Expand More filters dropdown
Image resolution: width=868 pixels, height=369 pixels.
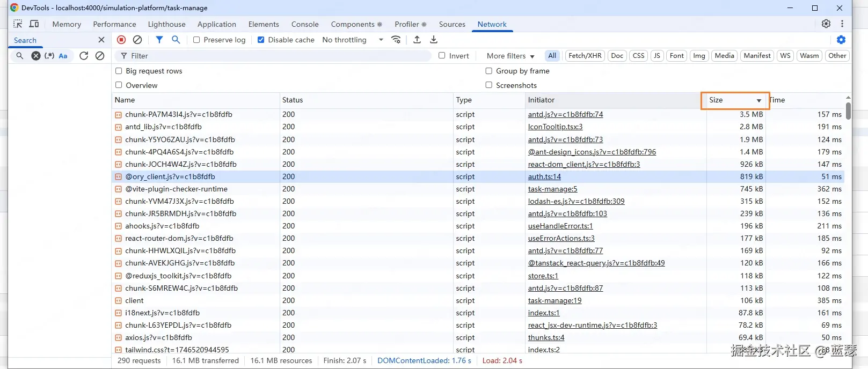510,56
